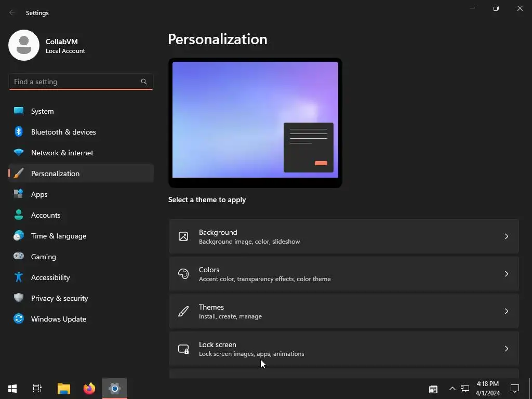Image resolution: width=532 pixels, height=399 pixels.
Task: Show hidden tray icons chevron
Action: pyautogui.click(x=453, y=389)
